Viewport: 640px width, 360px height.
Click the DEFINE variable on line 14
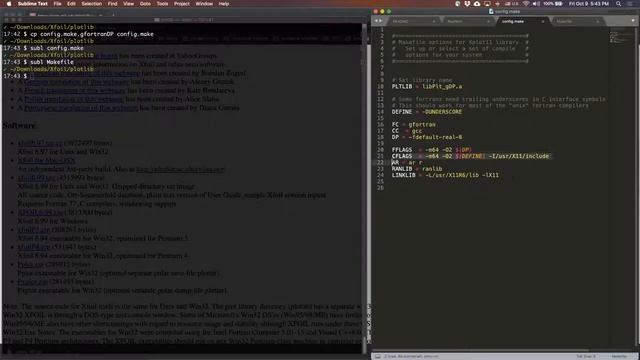[402, 112]
